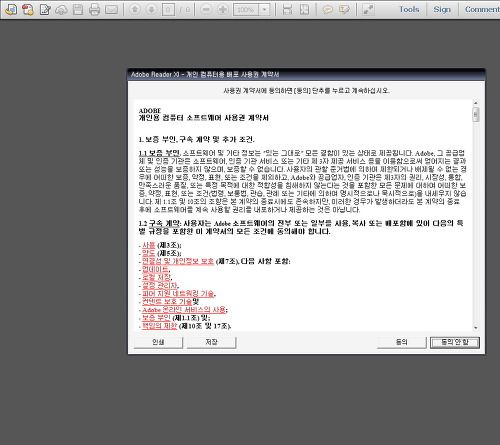Open the Adobe 온라인 서비스의 사용 link
500x445 pixels.
tap(184, 310)
